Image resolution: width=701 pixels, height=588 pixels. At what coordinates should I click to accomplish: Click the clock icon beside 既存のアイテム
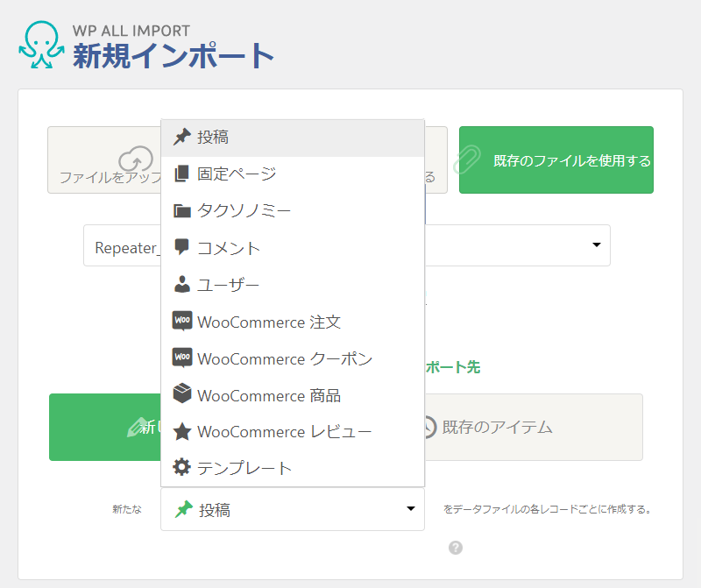[429, 427]
